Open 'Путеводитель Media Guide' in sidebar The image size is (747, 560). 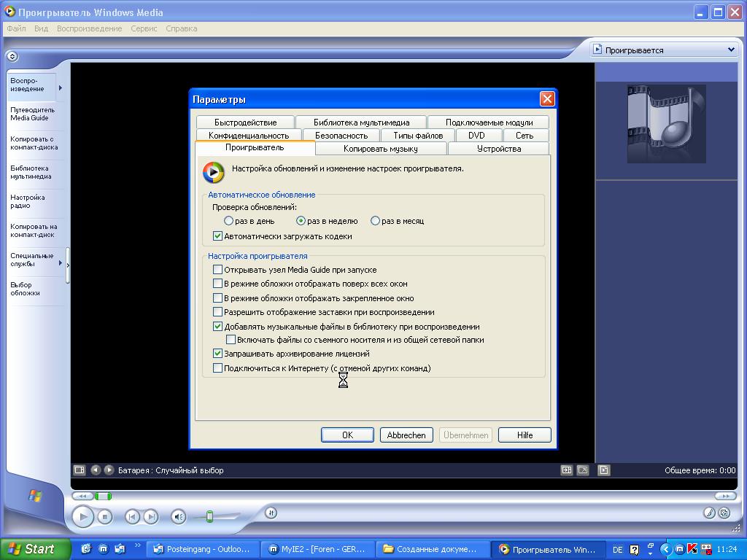coord(32,114)
